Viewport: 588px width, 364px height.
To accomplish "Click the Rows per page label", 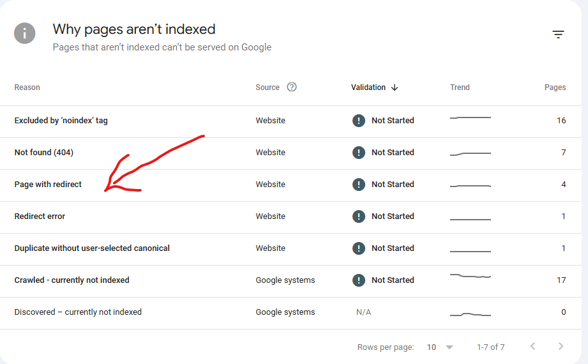I will pyautogui.click(x=386, y=347).
